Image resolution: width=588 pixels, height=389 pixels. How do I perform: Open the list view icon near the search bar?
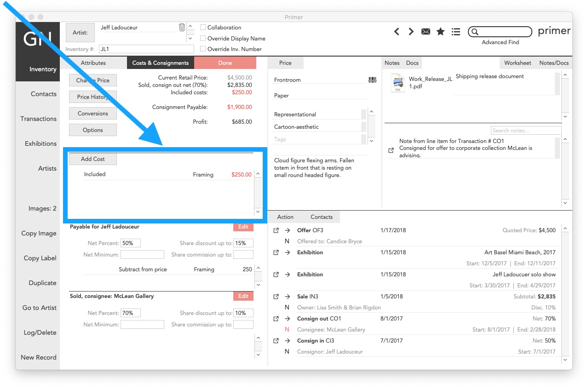pos(455,31)
